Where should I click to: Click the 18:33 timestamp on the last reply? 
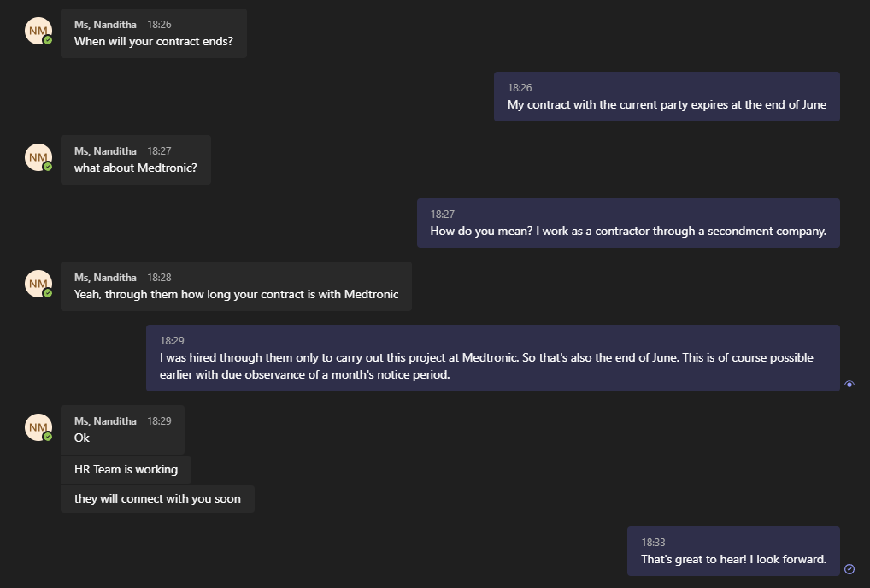coord(653,543)
